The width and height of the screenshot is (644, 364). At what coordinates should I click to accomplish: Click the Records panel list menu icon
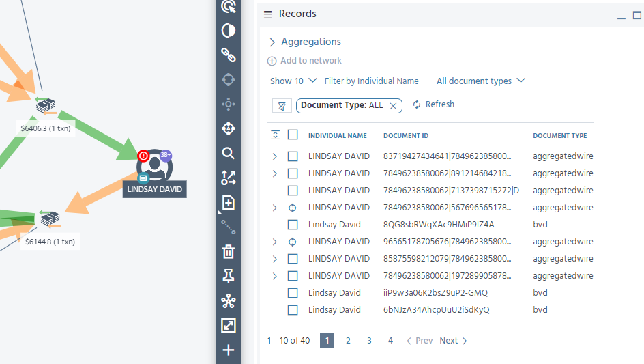(x=268, y=14)
